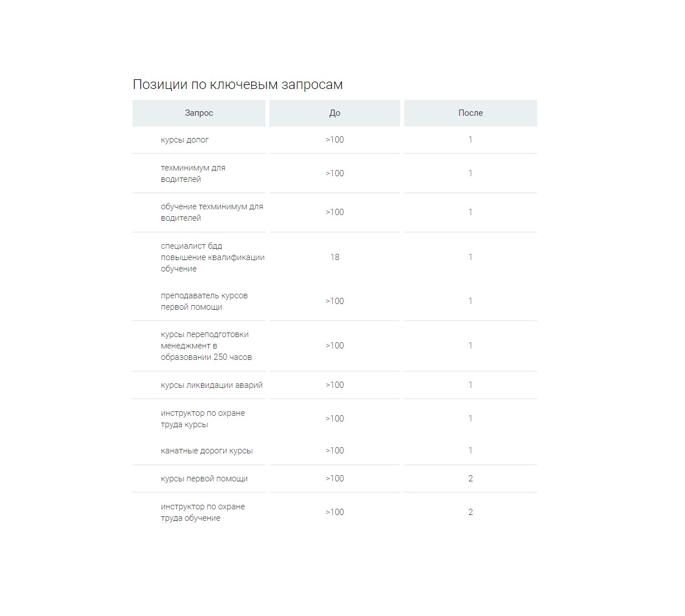Click the 'После' column header
Viewport: 685px width, 616px height.
[470, 113]
